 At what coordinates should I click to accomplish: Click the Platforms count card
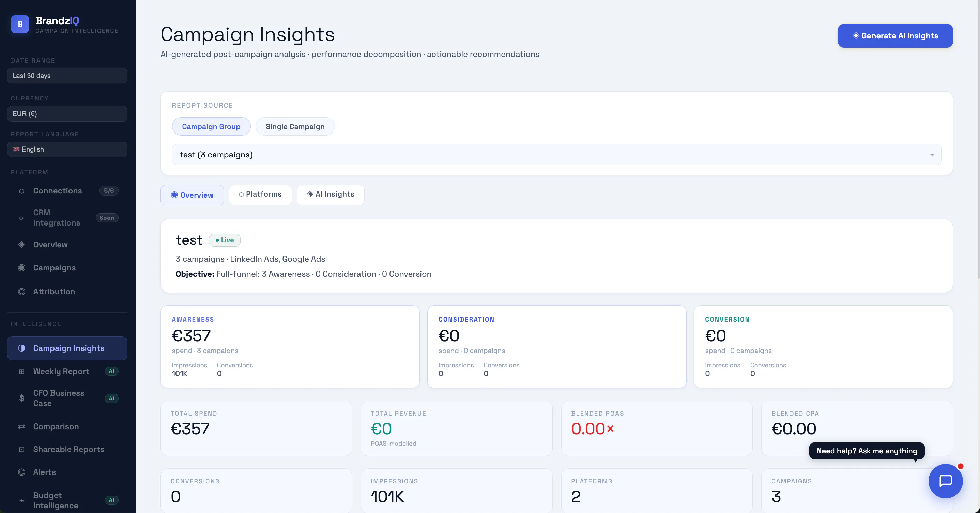[x=657, y=491]
